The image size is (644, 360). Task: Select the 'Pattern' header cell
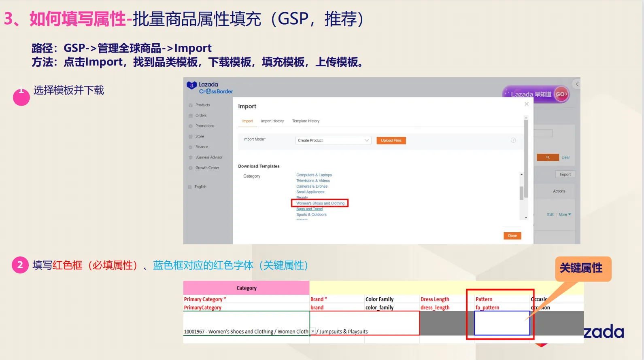502,299
